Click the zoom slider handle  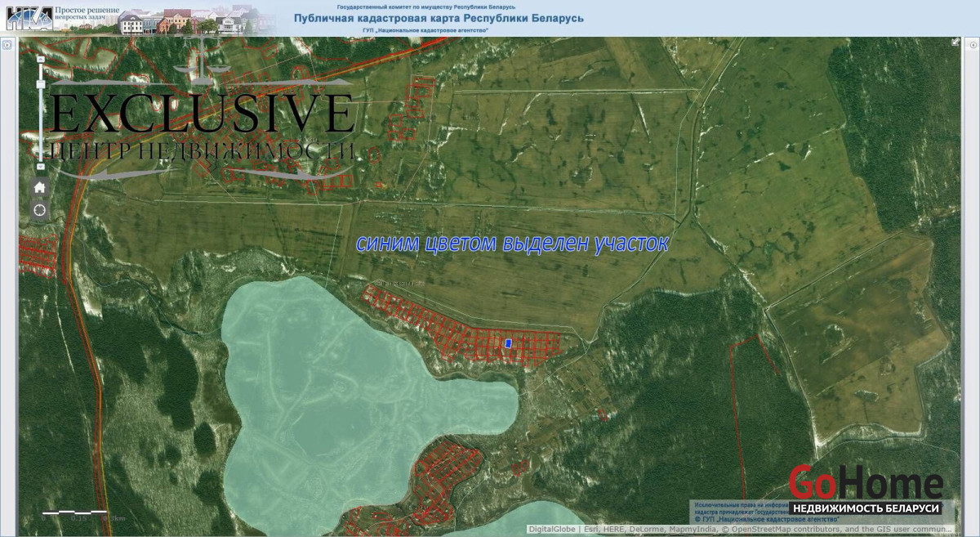point(41,84)
